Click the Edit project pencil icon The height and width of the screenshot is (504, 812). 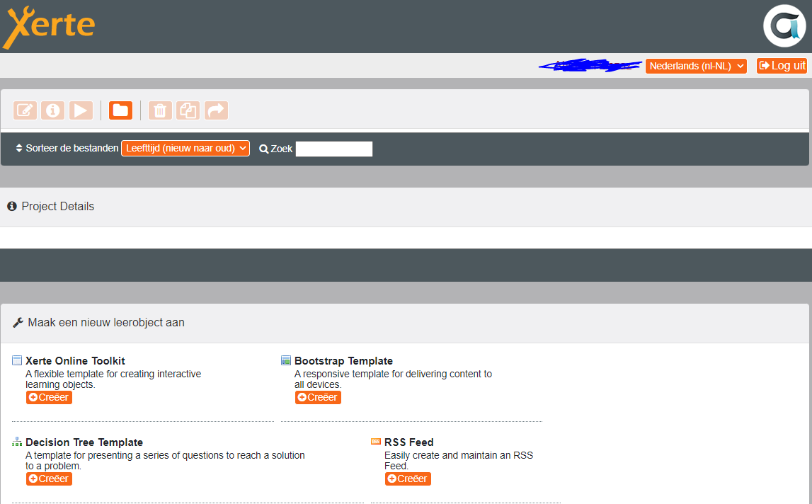pyautogui.click(x=25, y=110)
